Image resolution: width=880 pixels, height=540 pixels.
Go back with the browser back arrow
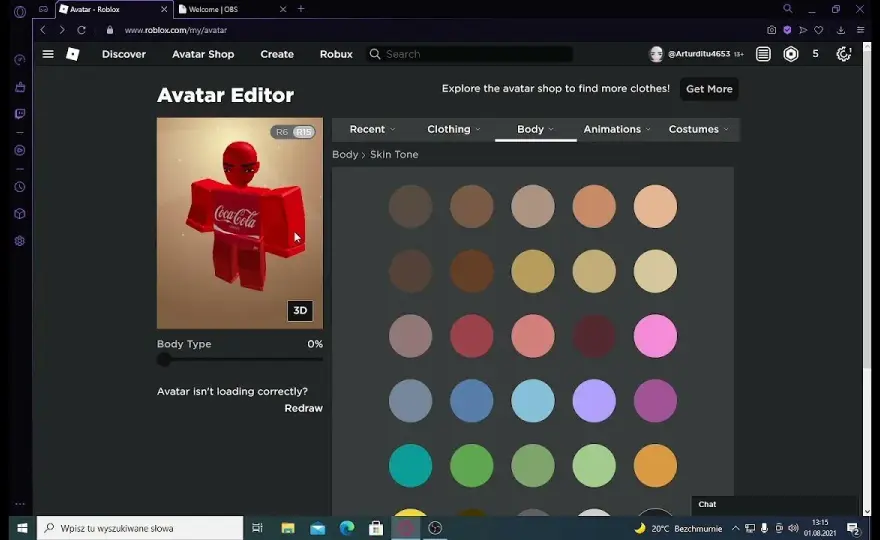coord(43,30)
